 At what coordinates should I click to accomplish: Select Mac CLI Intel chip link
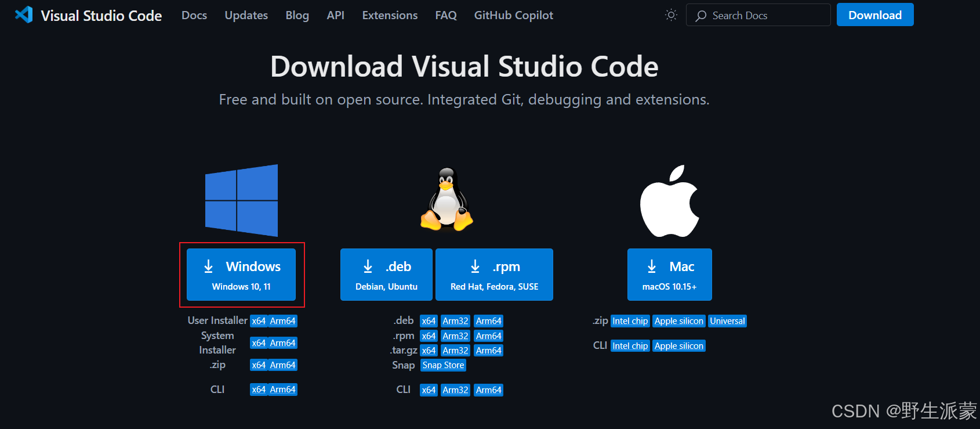[x=630, y=346]
